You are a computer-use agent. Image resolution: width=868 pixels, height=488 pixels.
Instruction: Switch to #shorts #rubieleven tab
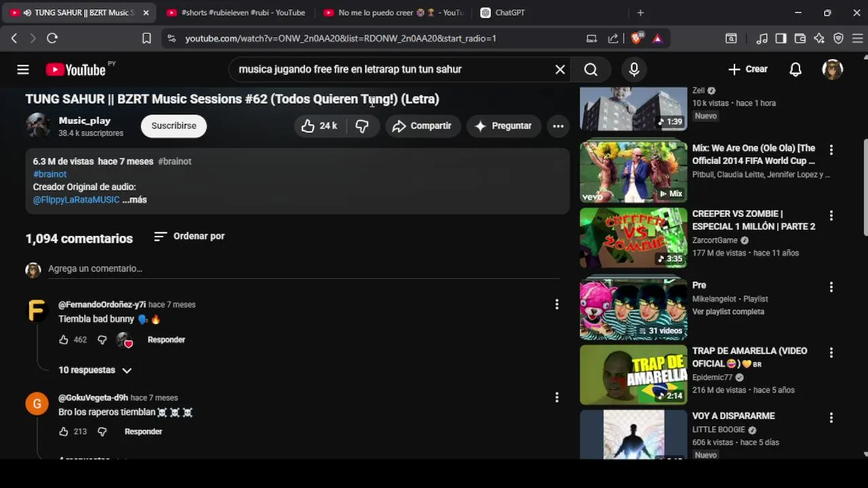click(x=235, y=13)
